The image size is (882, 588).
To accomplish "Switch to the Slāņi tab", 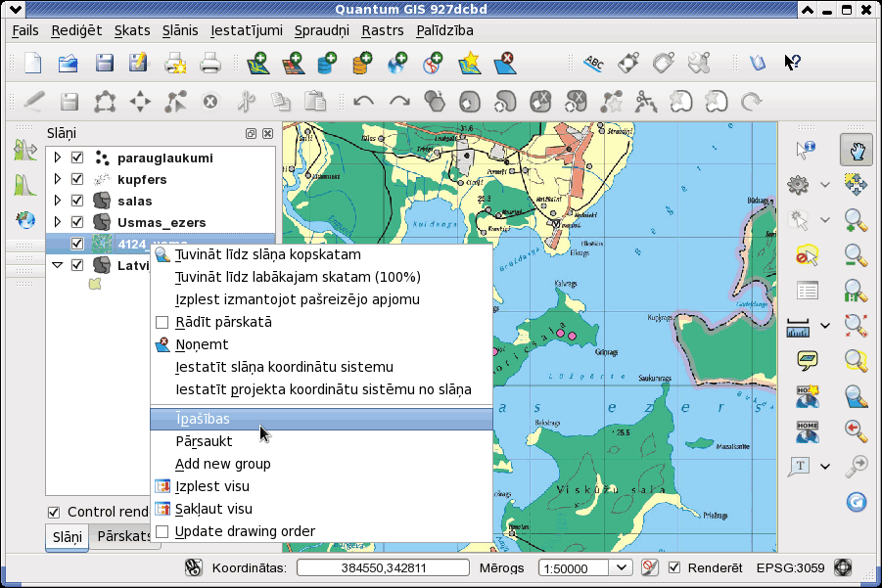I will [67, 537].
